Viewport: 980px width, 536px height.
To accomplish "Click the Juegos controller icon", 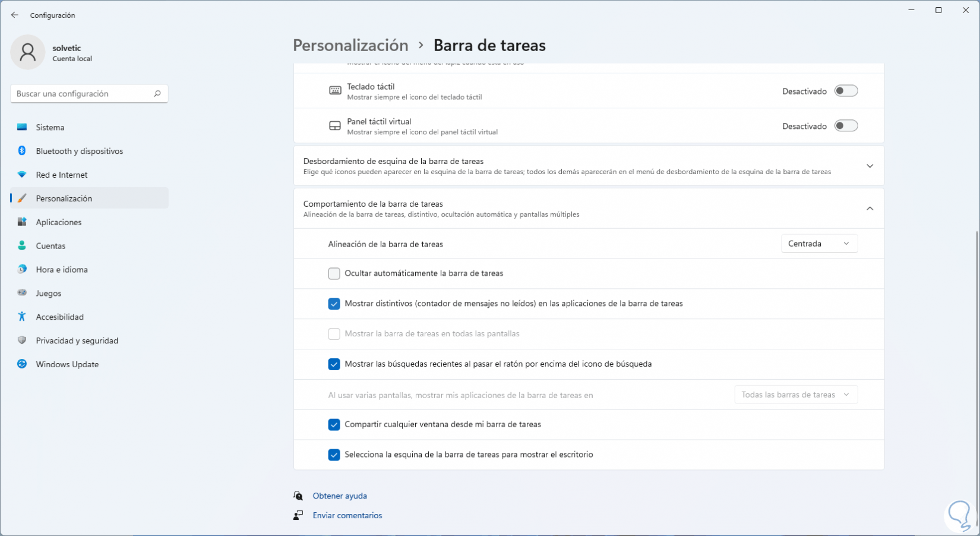I will tap(22, 293).
